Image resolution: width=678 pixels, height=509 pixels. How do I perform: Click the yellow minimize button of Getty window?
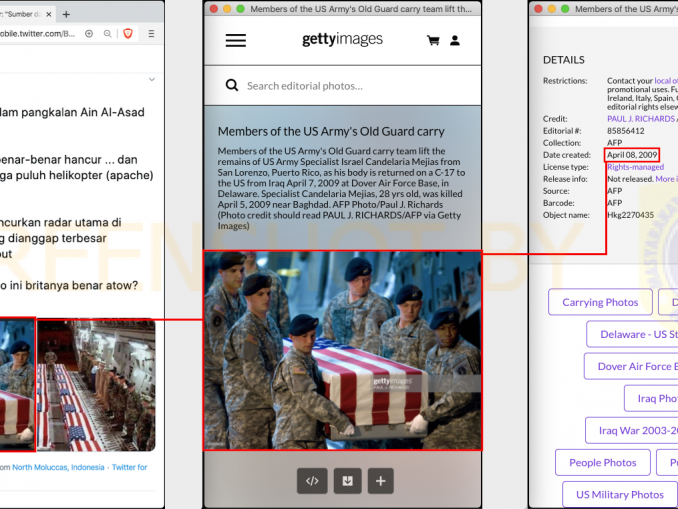click(x=227, y=9)
